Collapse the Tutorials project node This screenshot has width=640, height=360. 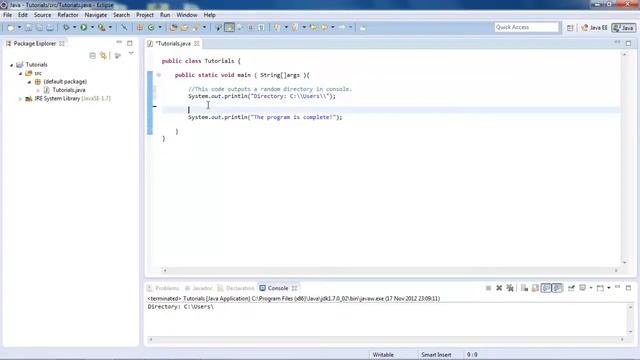tap(11, 65)
